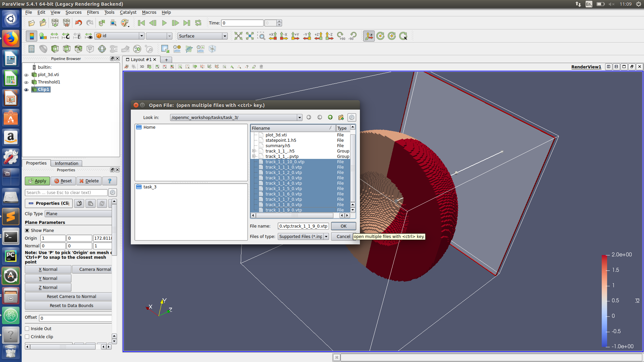Viewport: 644px width, 362px height.
Task: Click create new folder icon in dialog
Action: click(x=341, y=117)
